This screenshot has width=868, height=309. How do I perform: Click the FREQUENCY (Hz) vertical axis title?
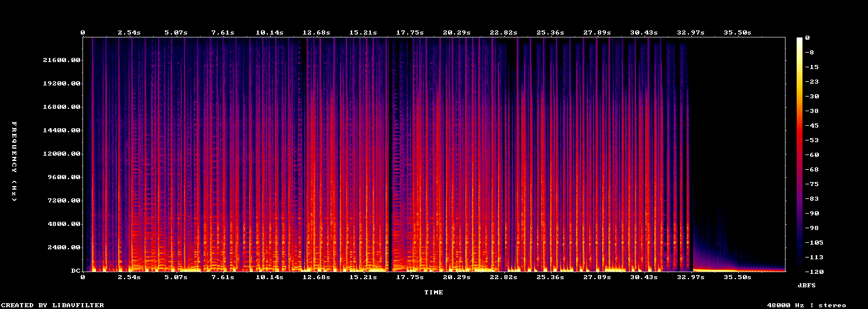[14, 162]
